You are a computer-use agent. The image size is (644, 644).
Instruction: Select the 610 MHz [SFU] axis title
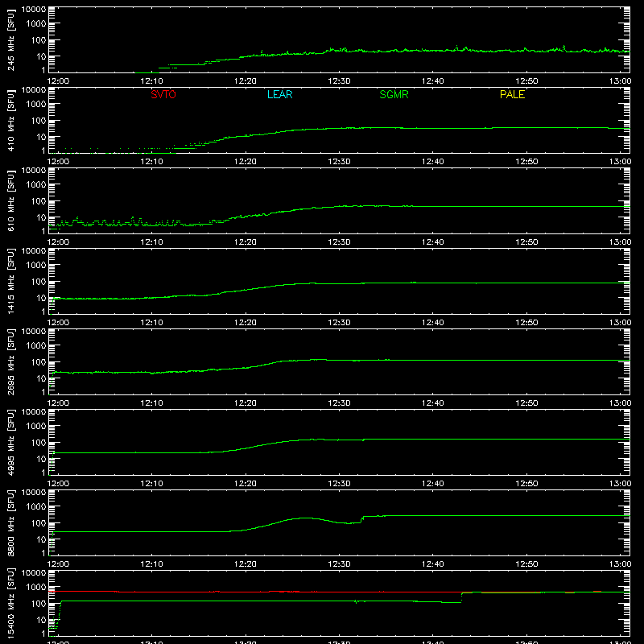(11, 200)
